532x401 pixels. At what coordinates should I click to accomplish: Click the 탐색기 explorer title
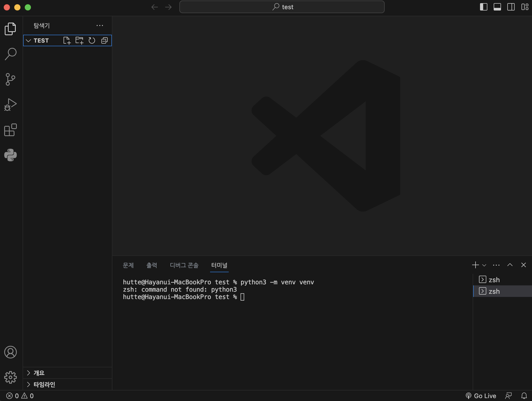pyautogui.click(x=41, y=25)
